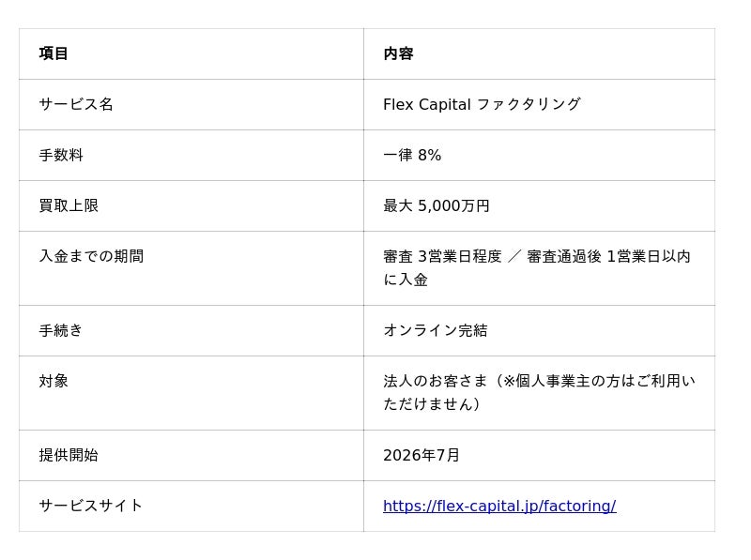
Task: Click the 法人のお客さま description text
Action: click(x=435, y=381)
